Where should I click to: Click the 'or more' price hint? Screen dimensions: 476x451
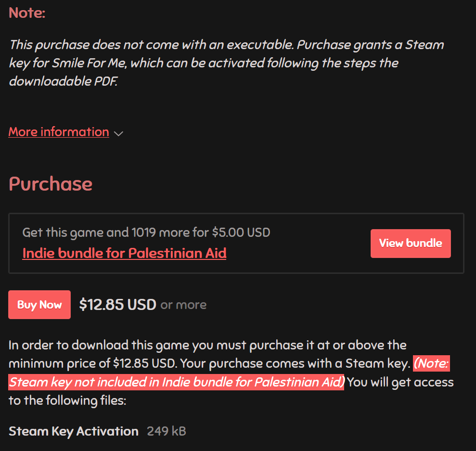tap(183, 305)
